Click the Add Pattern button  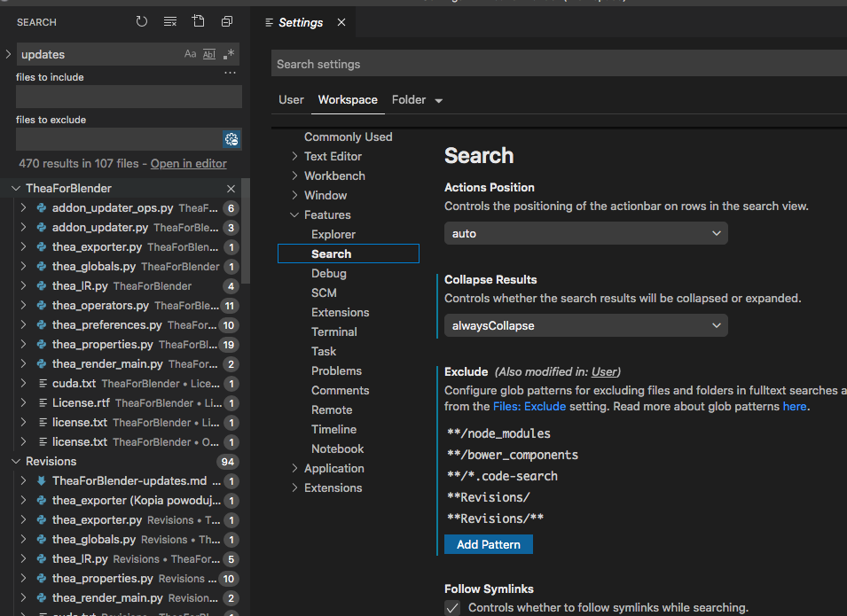click(489, 544)
